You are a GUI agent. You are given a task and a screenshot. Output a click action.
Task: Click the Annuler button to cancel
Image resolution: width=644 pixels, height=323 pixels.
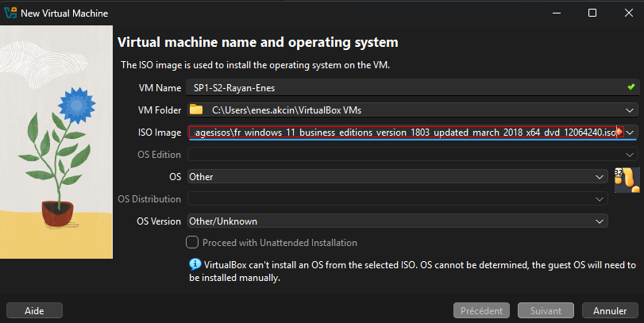click(609, 310)
